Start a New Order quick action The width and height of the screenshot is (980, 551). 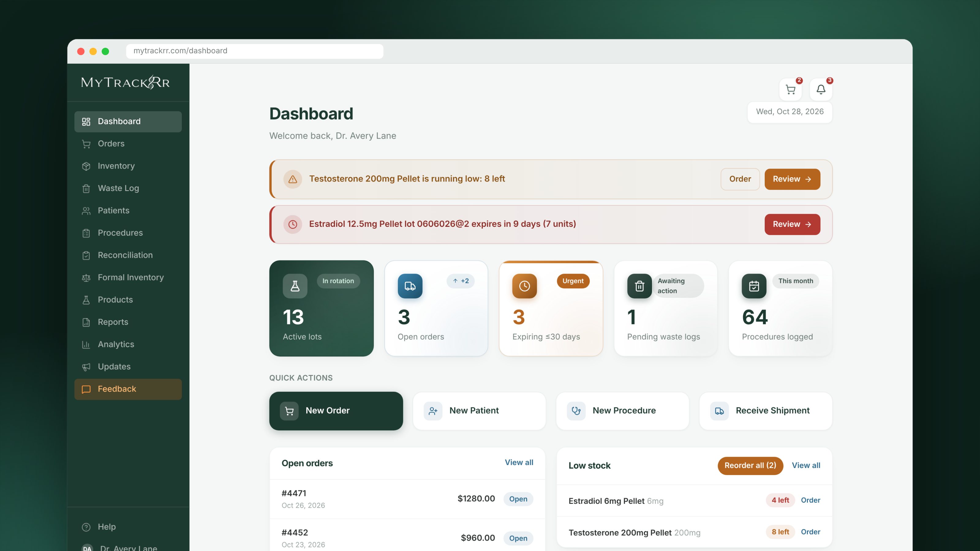[x=336, y=411]
